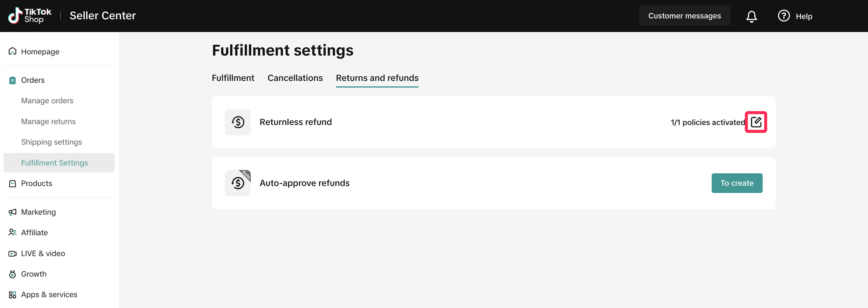Switch to the Cancellations tab
This screenshot has height=308, width=868.
[x=295, y=78]
